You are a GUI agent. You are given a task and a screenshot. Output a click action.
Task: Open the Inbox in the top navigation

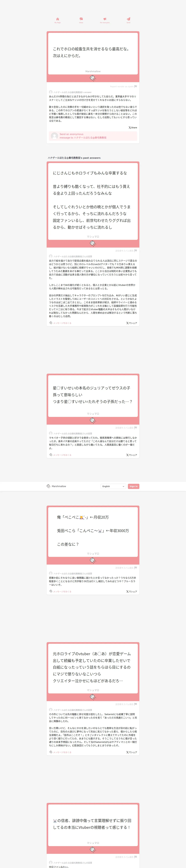click(x=81, y=20)
